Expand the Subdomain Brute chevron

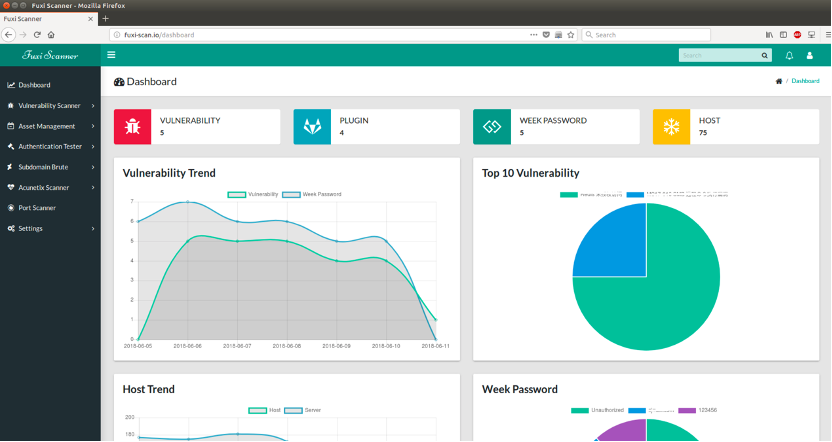(93, 167)
